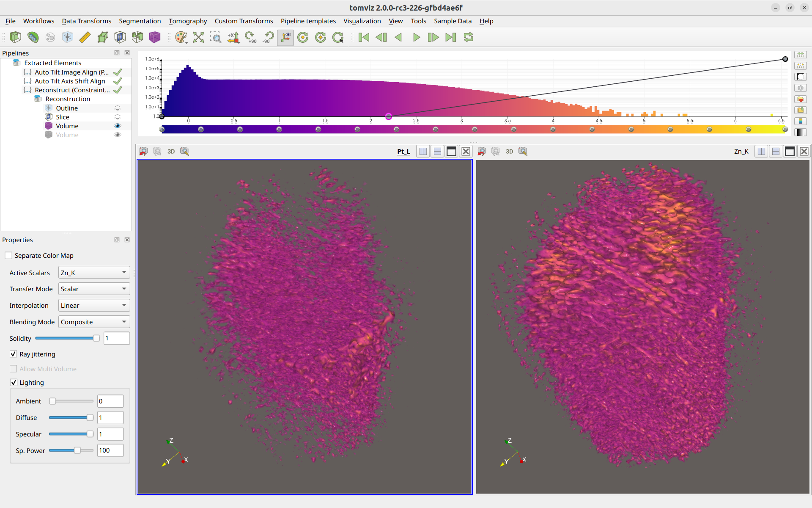Open the Visualization menu
The height and width of the screenshot is (508, 812).
pos(362,21)
